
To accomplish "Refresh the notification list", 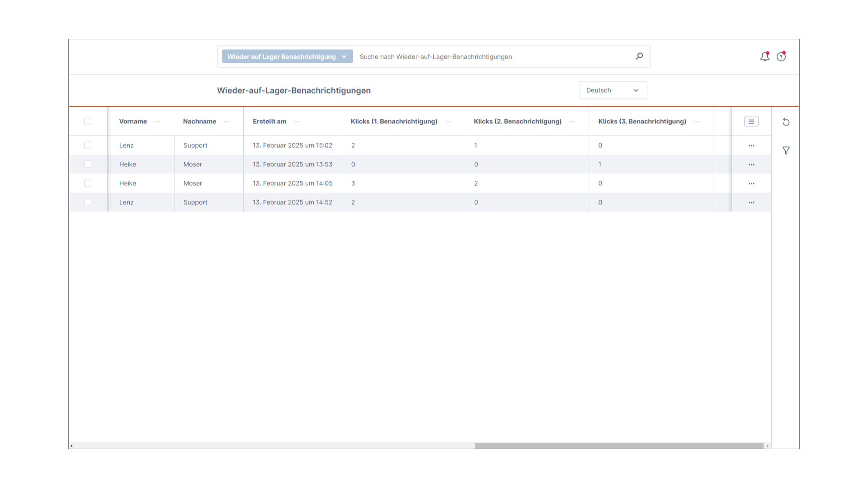I will 786,122.
